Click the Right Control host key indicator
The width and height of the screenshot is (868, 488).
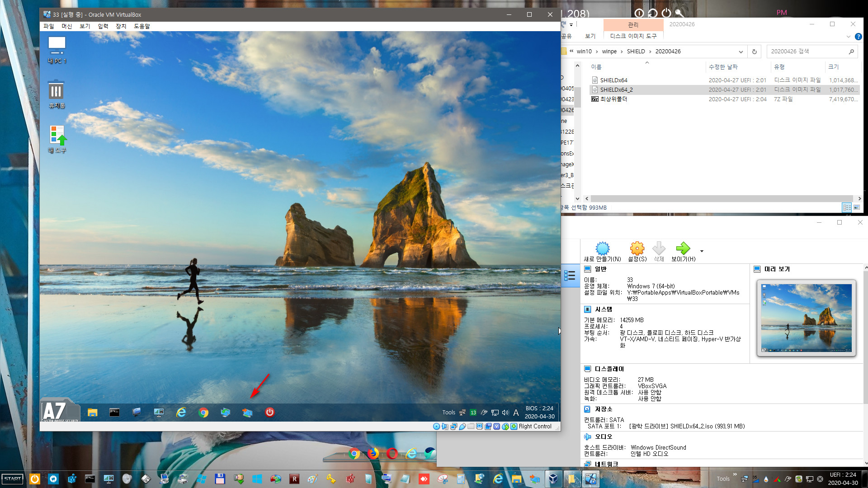point(535,426)
